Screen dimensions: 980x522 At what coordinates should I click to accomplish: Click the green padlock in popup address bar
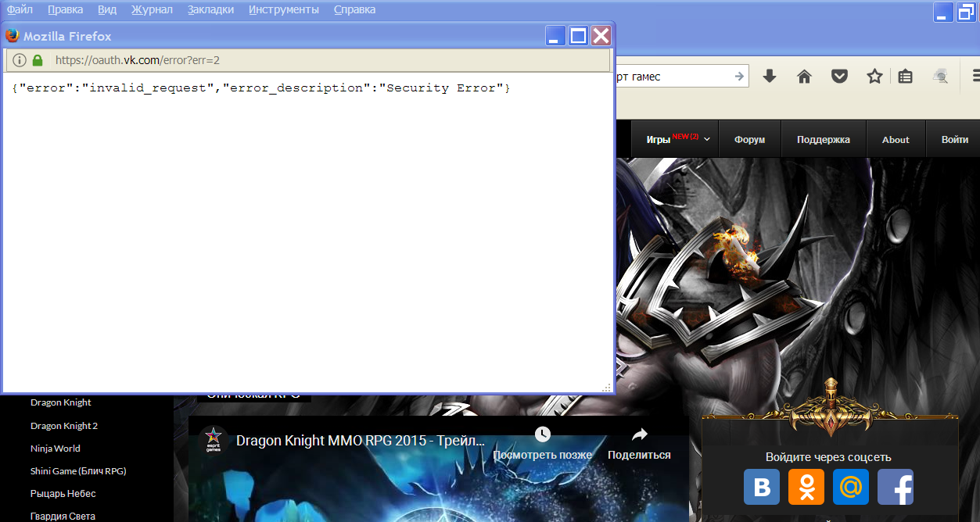tap(37, 60)
